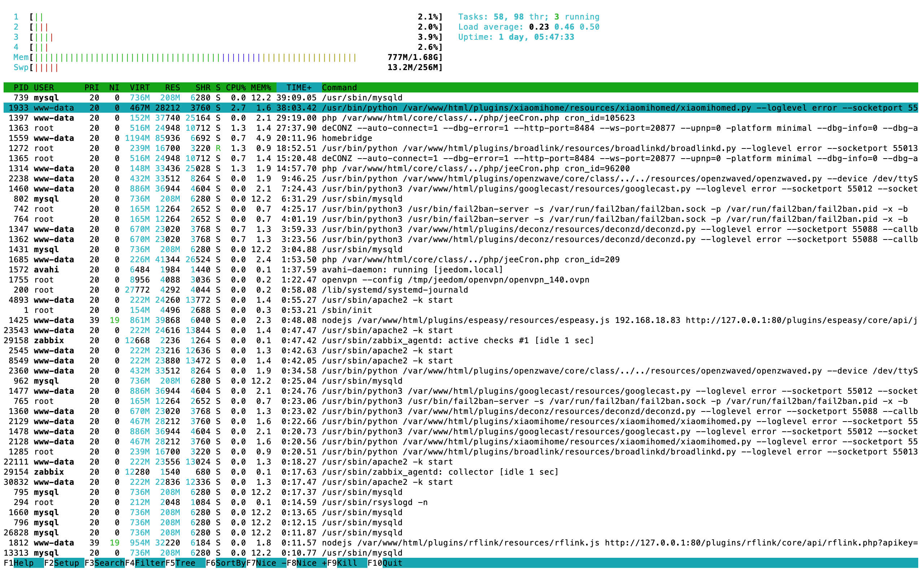Select mysqld process PID 26828

click(461, 532)
